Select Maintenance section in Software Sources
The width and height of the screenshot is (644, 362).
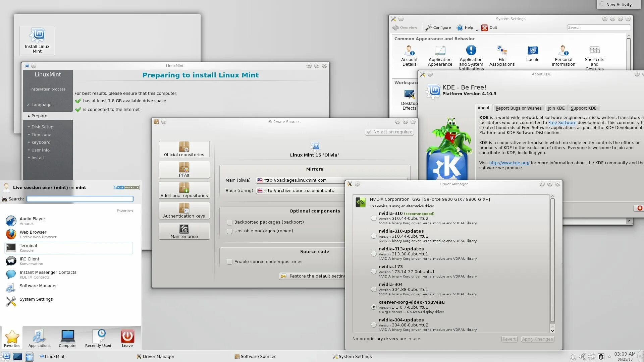click(184, 231)
